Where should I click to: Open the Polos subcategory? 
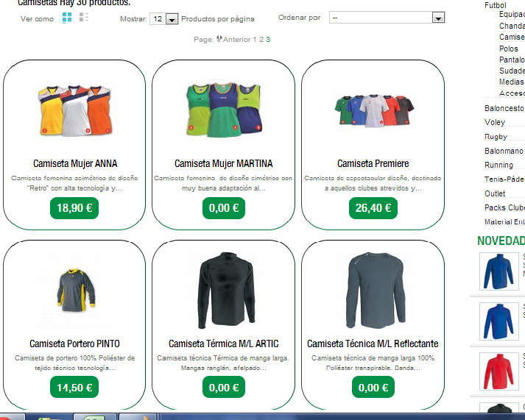509,49
